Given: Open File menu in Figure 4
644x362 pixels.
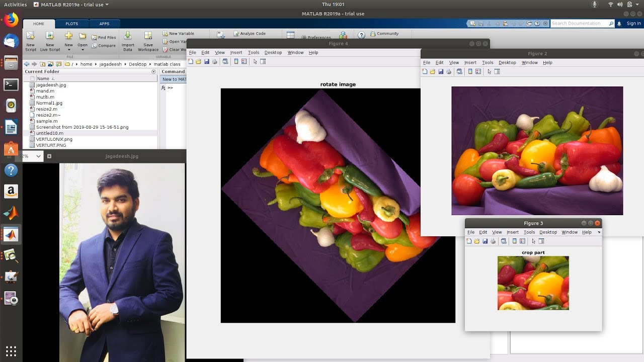Looking at the screenshot, I should (x=192, y=52).
